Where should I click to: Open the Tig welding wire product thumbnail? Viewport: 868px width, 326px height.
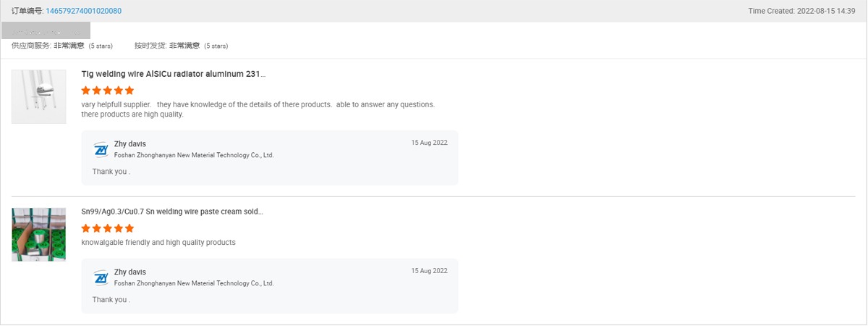39,96
